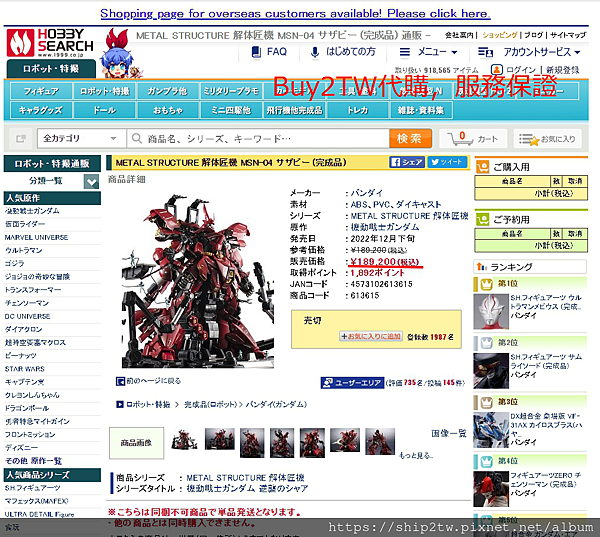Open the last product thumbnail before もっと見る
The image size is (600, 537).
point(380,441)
